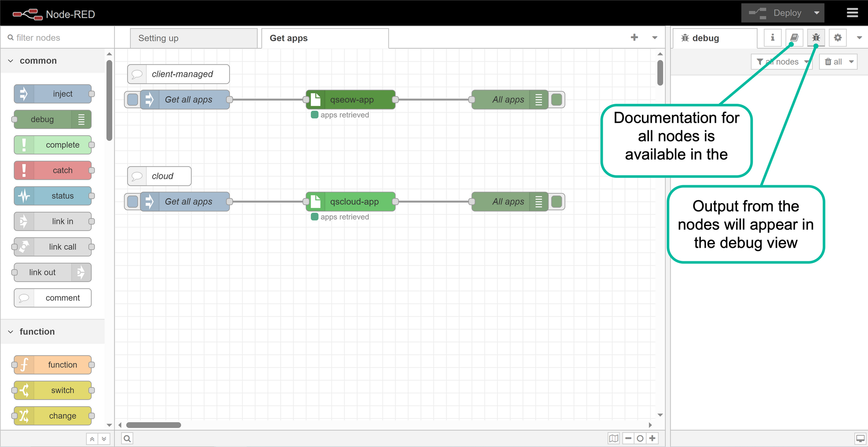The image size is (868, 447).
Task: Open the debug messages bug icon
Action: coord(816,38)
